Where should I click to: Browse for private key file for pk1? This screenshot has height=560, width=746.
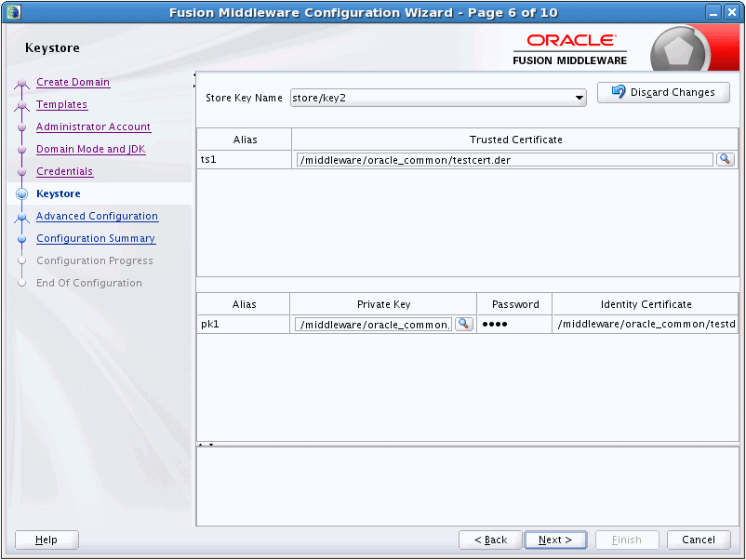coord(464,324)
